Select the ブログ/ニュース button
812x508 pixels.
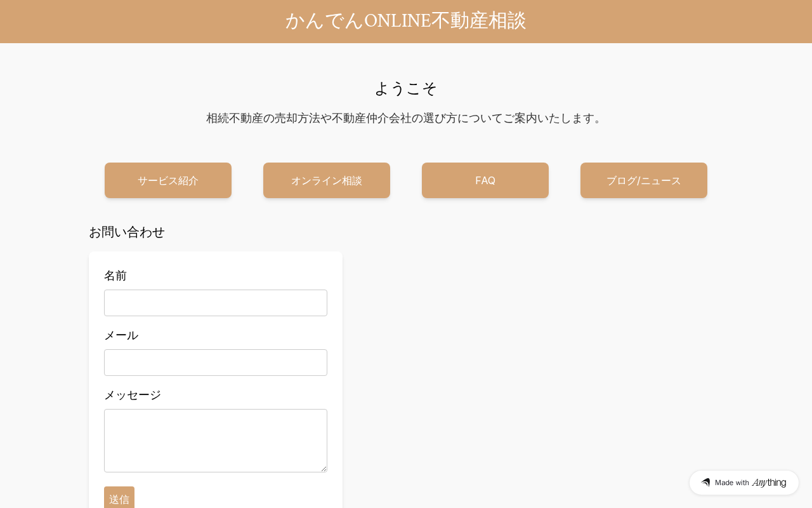pos(644,180)
